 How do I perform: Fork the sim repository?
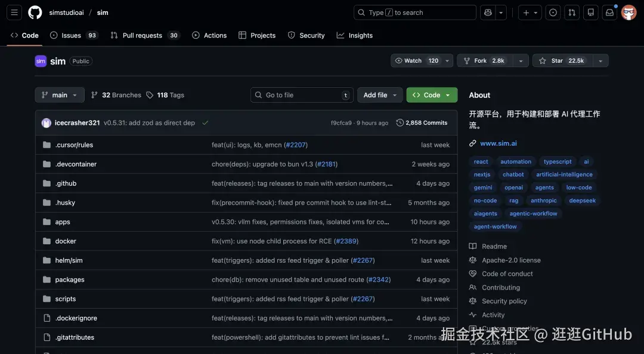click(x=485, y=61)
